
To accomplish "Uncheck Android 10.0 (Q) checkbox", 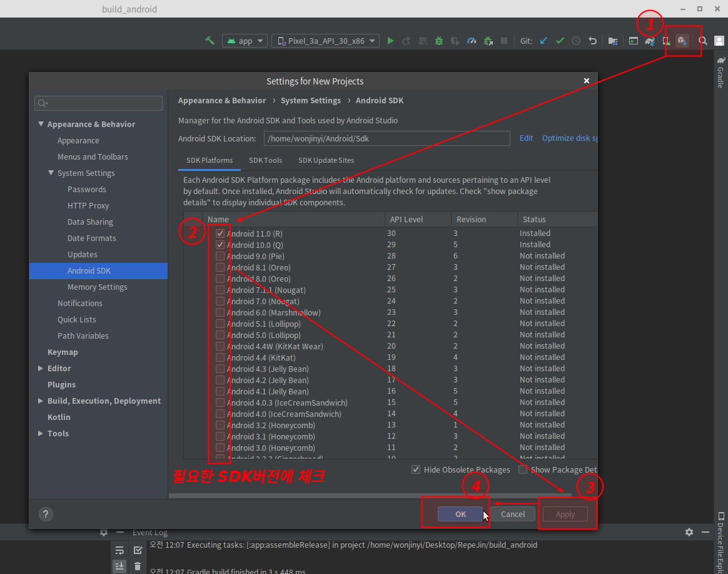I will click(x=220, y=245).
